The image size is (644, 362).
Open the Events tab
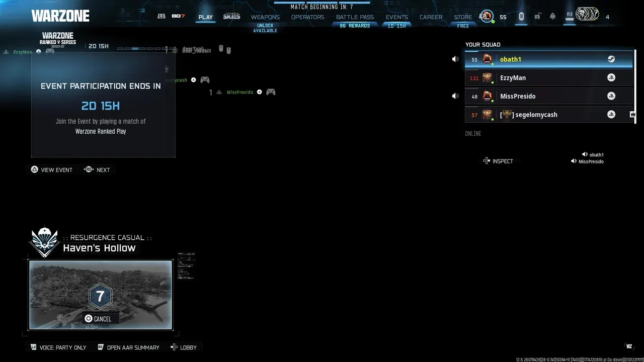pyautogui.click(x=397, y=17)
